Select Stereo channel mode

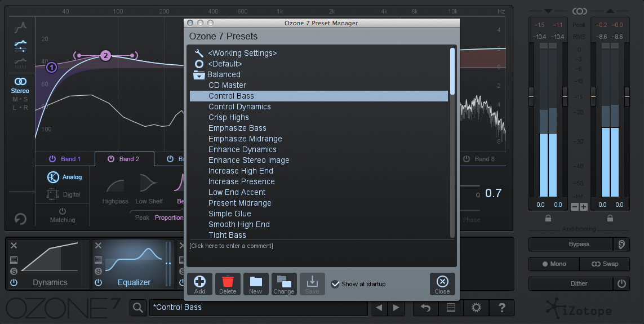pyautogui.click(x=20, y=86)
